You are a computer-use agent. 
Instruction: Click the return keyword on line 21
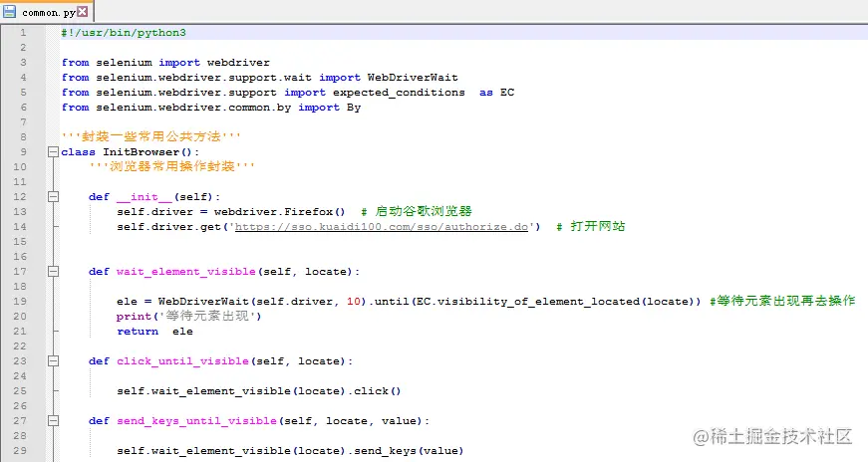138,331
